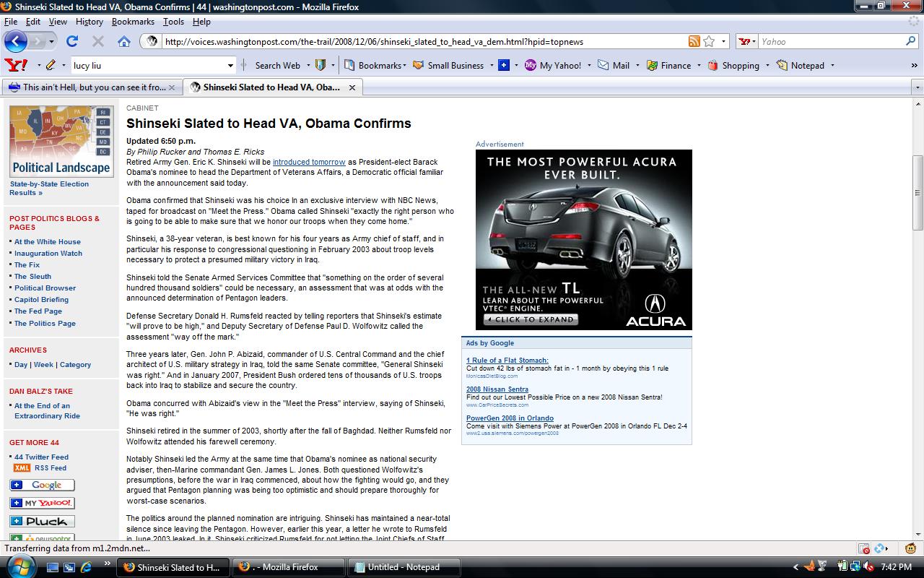Click the browser Back arrow button
Screen dimensions: 924x578
tap(16, 41)
